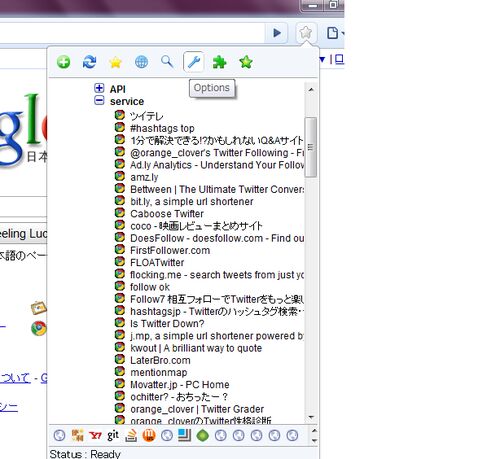
Task: Click the globe shortcut left of the kanji icon
Action: (59, 436)
